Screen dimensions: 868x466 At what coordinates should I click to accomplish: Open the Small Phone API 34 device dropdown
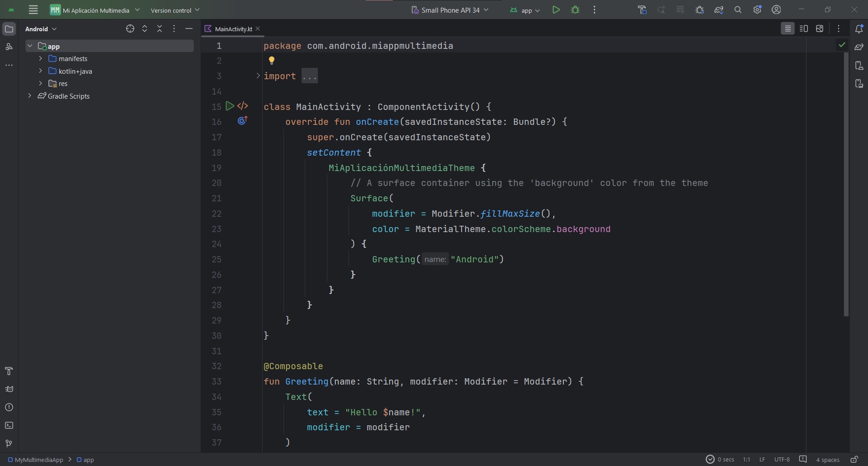[x=450, y=10]
